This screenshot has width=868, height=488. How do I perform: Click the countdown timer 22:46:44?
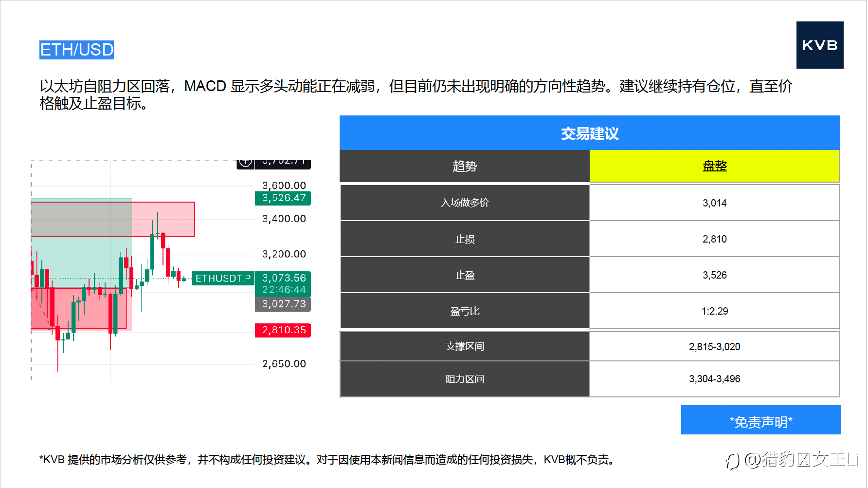coord(284,290)
